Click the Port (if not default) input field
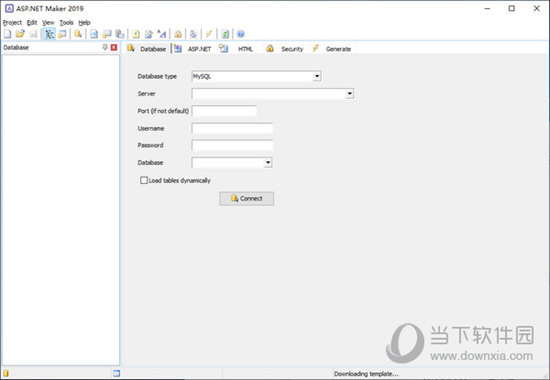This screenshot has width=550, height=380. [224, 111]
